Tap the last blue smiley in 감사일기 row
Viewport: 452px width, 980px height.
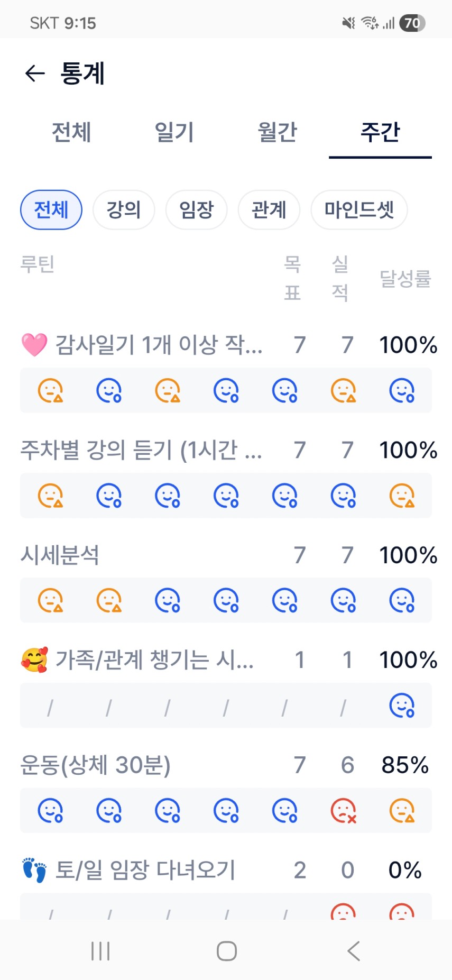pos(402,391)
